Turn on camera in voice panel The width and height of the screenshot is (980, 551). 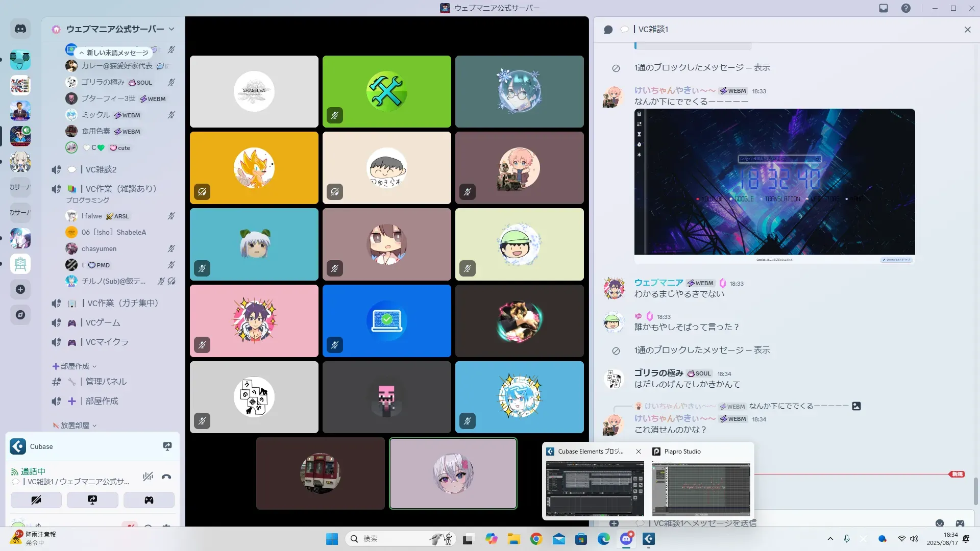36,500
